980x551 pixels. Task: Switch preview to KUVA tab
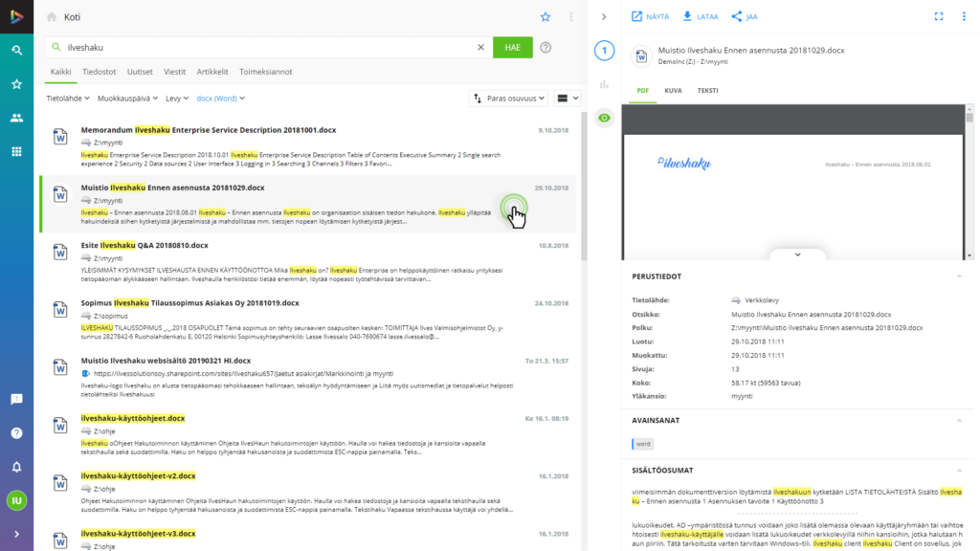(x=673, y=91)
